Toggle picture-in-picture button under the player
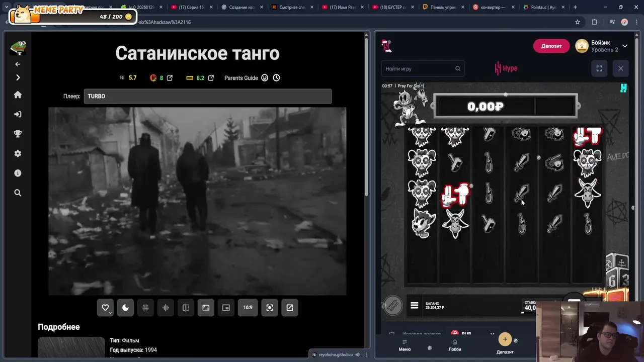 point(226,308)
